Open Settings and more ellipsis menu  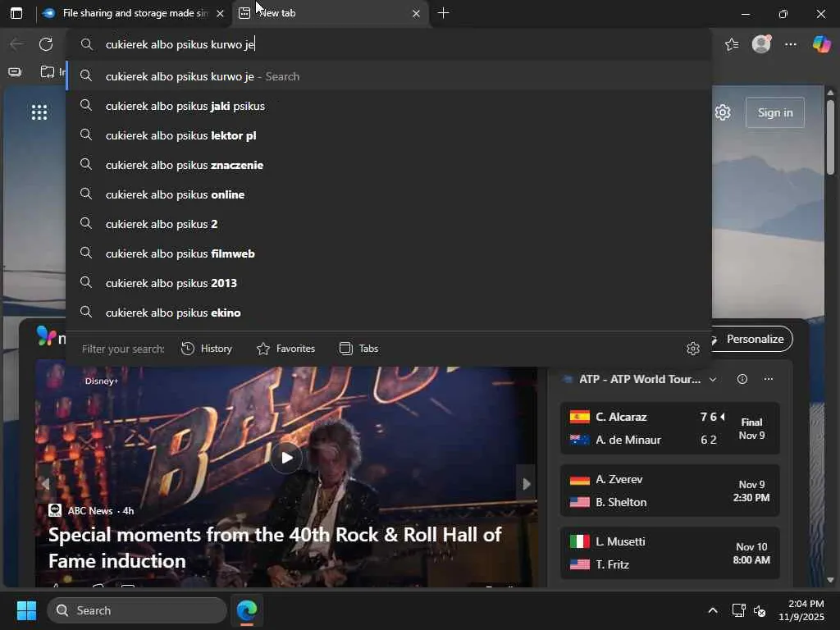791,44
